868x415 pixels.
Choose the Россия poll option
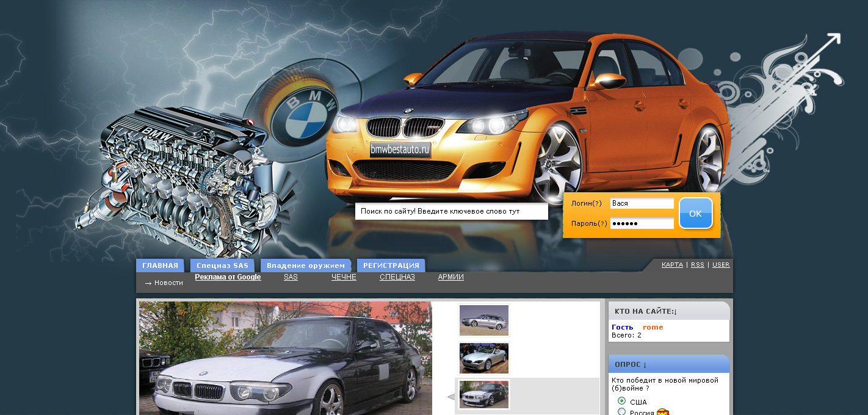[621, 412]
